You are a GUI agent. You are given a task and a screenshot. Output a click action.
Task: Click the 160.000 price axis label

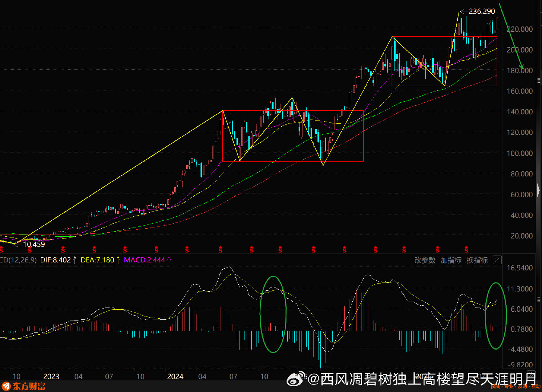coord(520,91)
